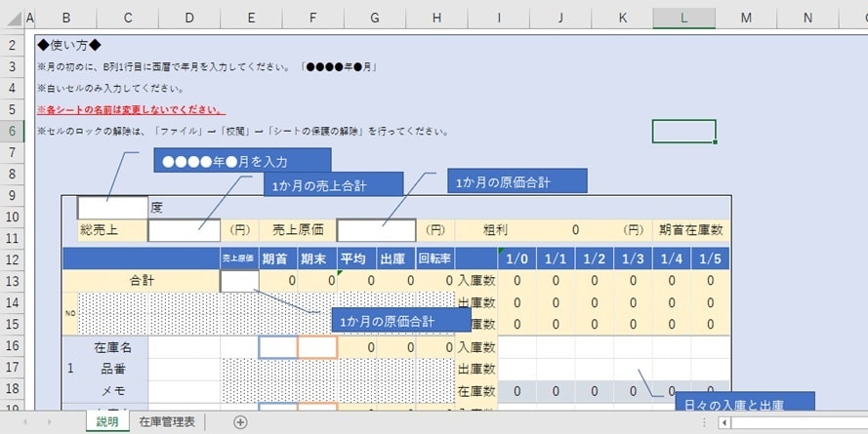Select column C header

click(128, 19)
